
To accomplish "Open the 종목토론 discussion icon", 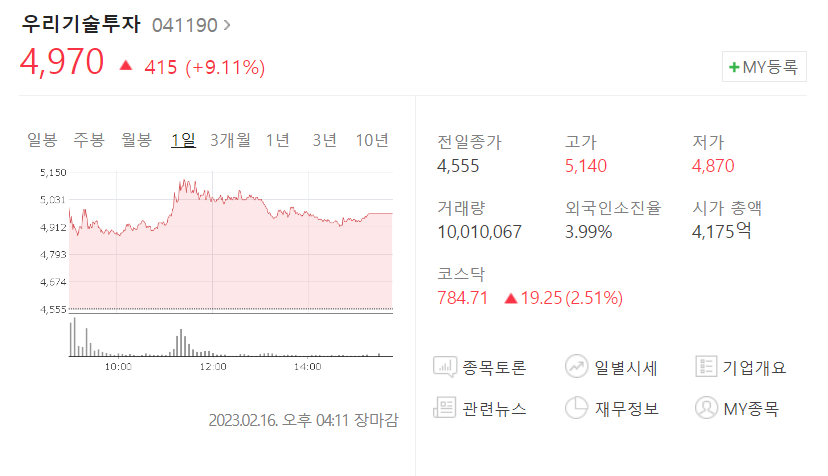I will [445, 367].
